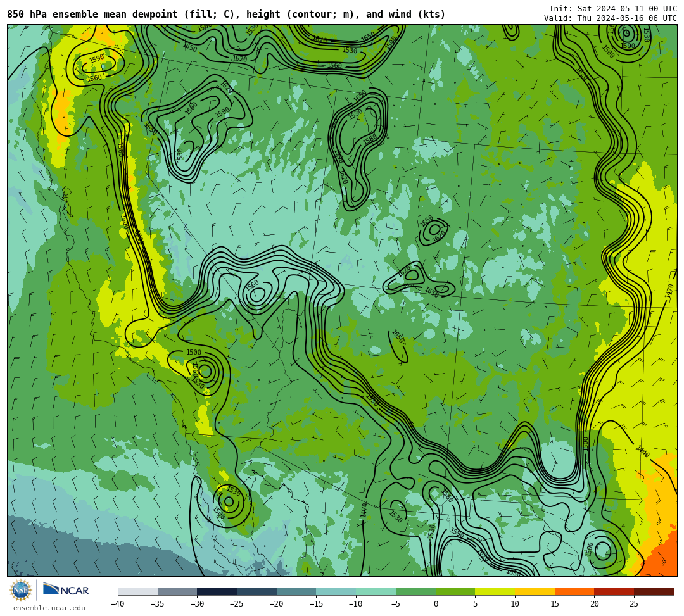Click the NCAR logo
The image size is (684, 616).
pos(66,590)
